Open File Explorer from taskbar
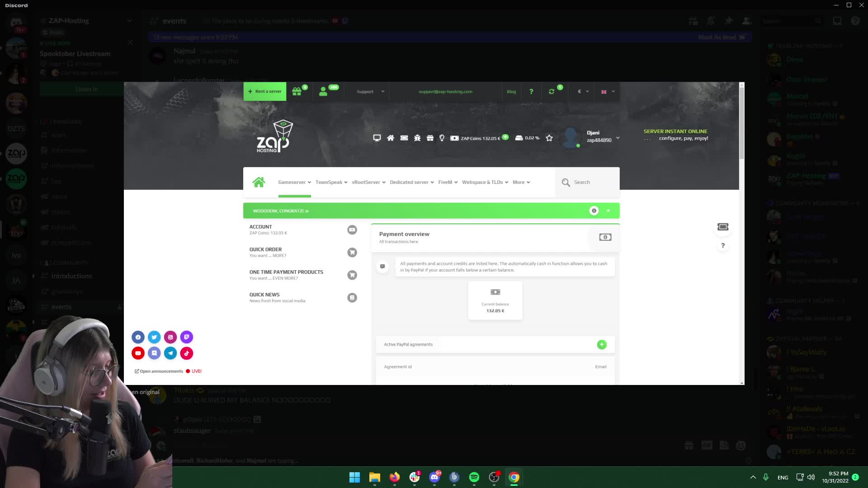Image resolution: width=868 pixels, height=488 pixels. [x=375, y=477]
